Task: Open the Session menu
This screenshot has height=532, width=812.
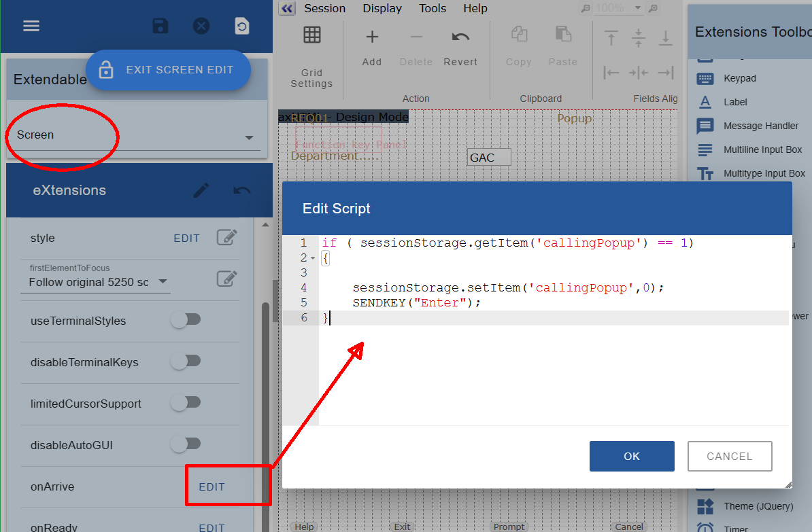Action: click(324, 8)
